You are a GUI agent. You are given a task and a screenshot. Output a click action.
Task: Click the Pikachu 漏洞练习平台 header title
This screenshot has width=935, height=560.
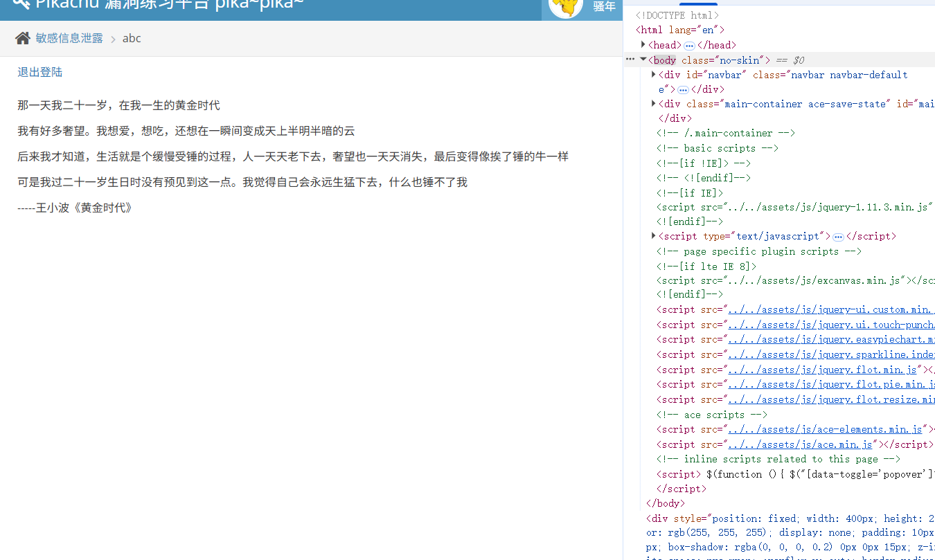170,6
